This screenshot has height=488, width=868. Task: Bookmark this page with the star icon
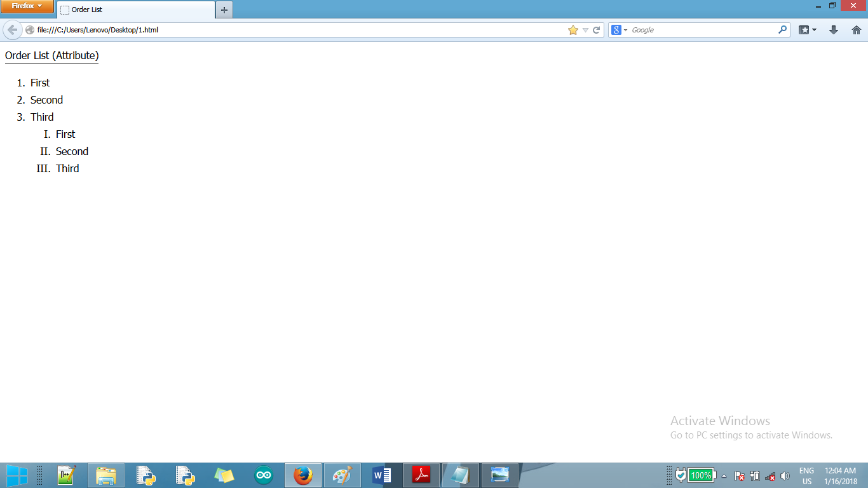click(x=573, y=30)
